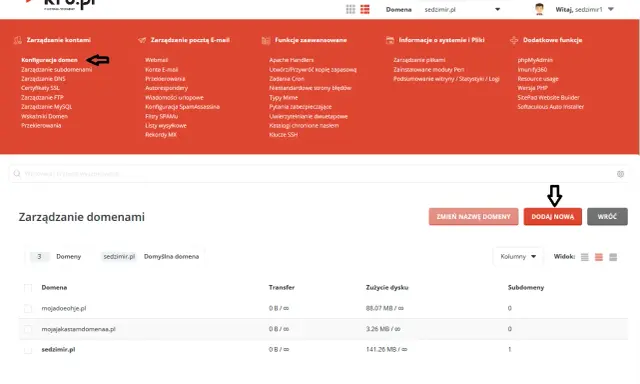Sort by Transfer column header

(282, 287)
